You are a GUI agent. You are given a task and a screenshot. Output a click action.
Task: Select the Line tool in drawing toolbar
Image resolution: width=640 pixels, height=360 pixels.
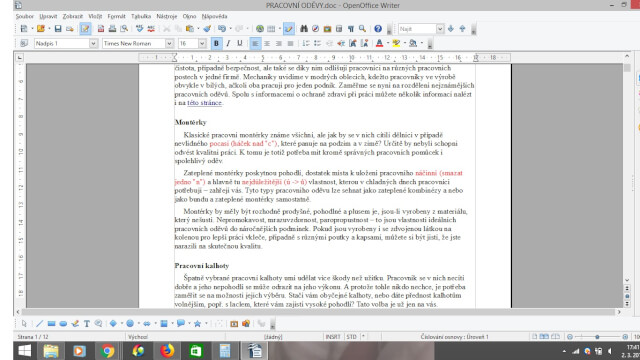pyautogui.click(x=39, y=324)
